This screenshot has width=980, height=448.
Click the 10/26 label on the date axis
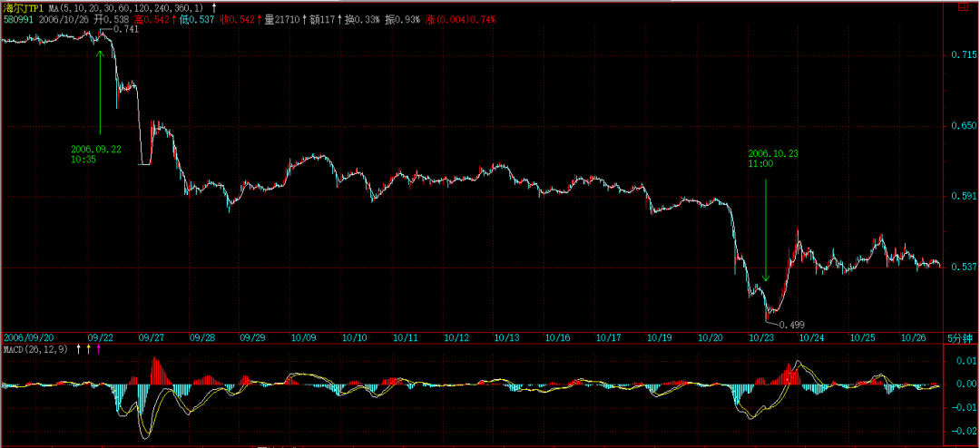click(913, 337)
